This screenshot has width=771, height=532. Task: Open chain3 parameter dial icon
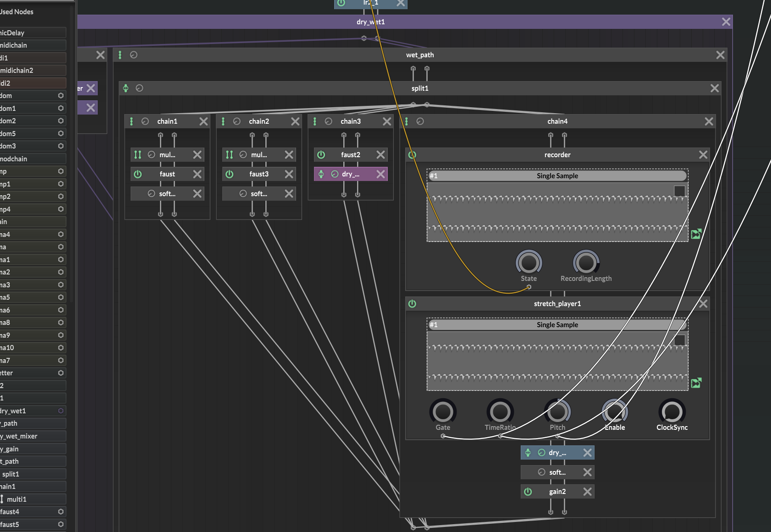pos(328,121)
